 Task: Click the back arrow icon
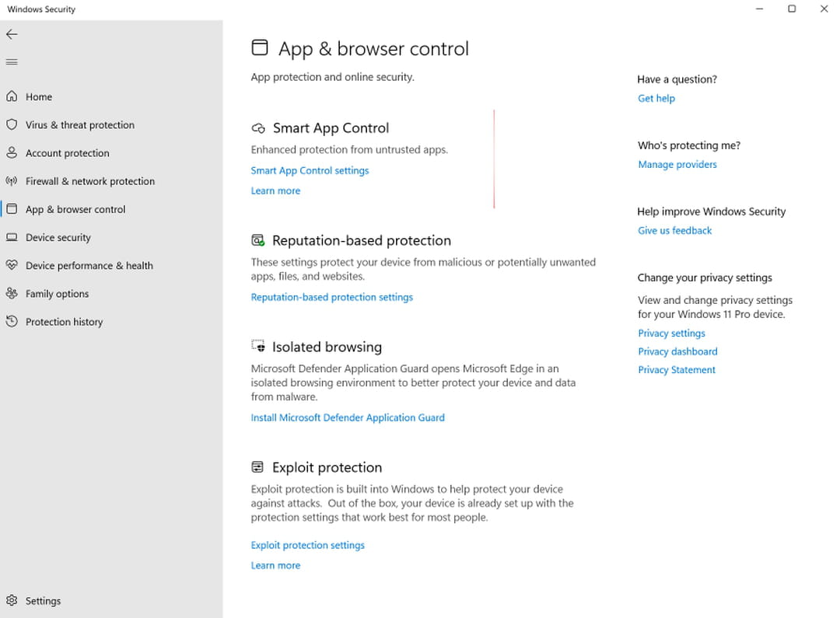12,34
